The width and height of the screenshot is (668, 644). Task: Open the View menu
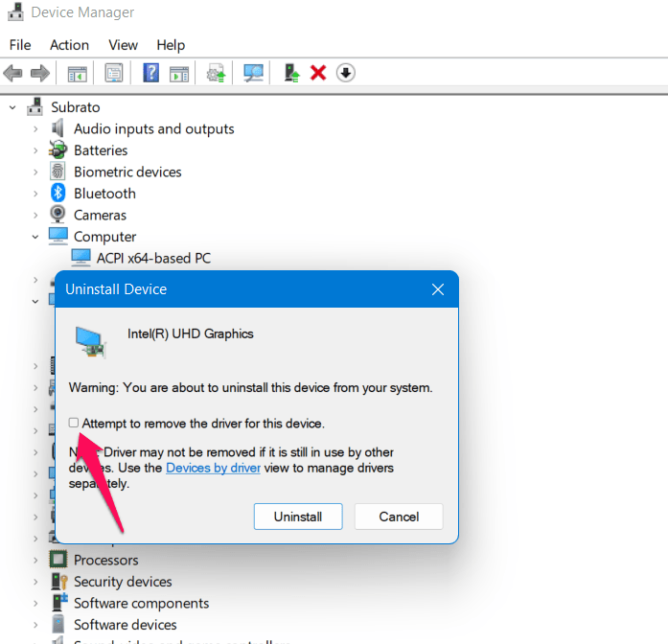[x=123, y=45]
